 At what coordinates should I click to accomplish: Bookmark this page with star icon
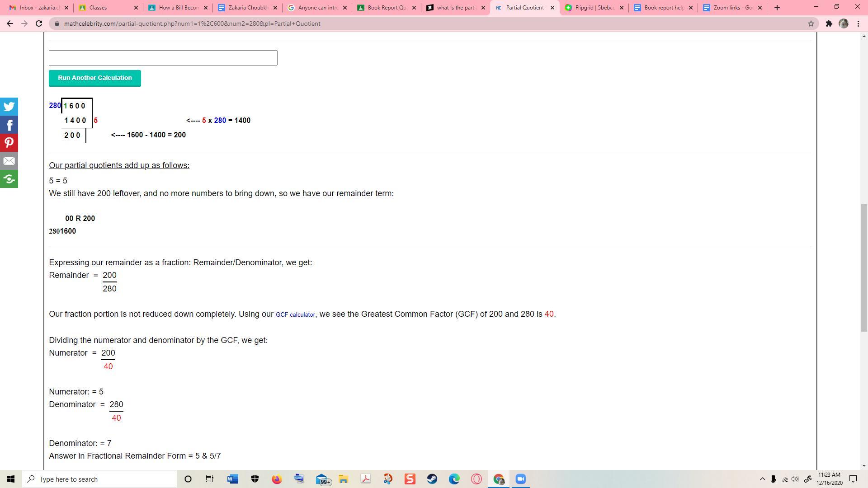coord(811,23)
